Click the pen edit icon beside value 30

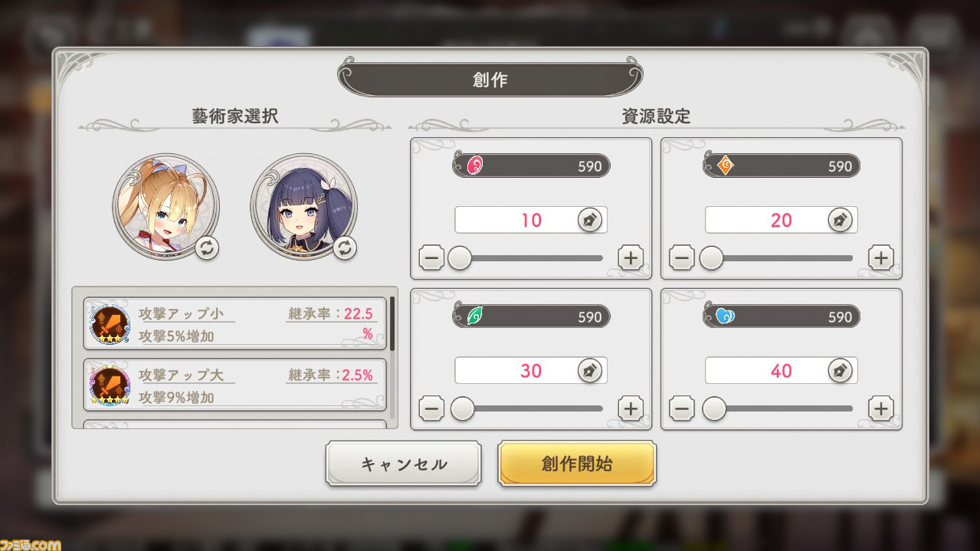point(589,371)
